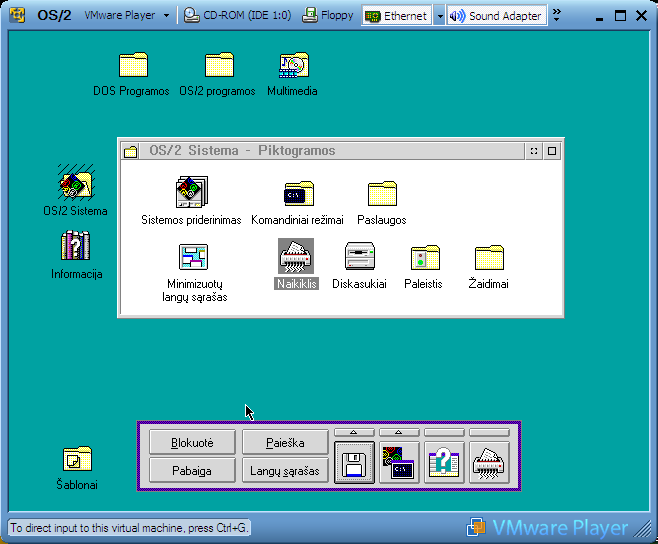
Task: Open the Šablonai templates folder icon
Action: pos(77,459)
